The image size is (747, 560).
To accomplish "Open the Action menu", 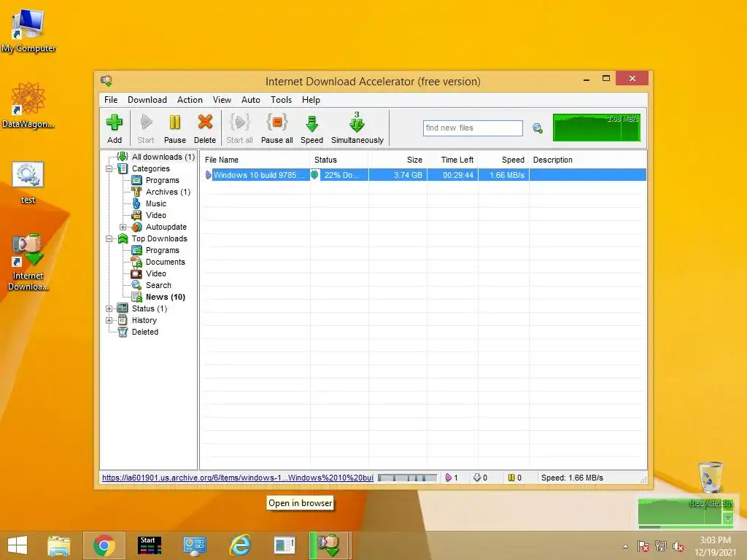I will click(x=190, y=99).
